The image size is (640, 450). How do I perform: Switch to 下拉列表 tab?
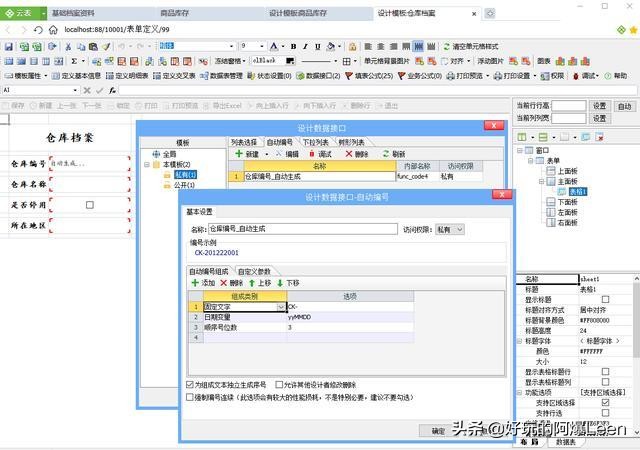316,142
